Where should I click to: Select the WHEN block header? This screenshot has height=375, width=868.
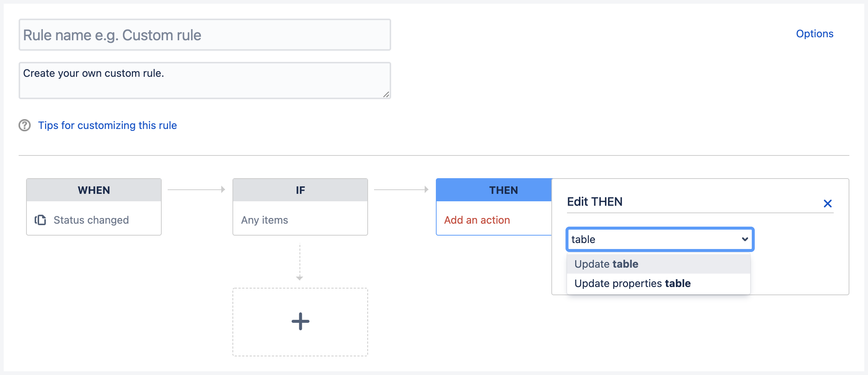tap(94, 190)
